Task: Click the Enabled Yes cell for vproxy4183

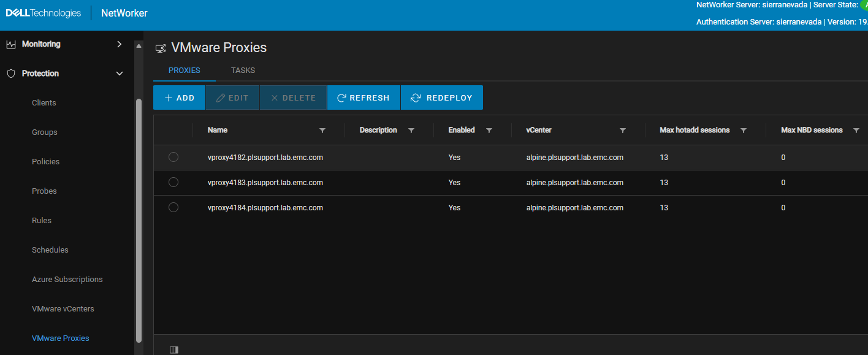Action: pos(454,183)
